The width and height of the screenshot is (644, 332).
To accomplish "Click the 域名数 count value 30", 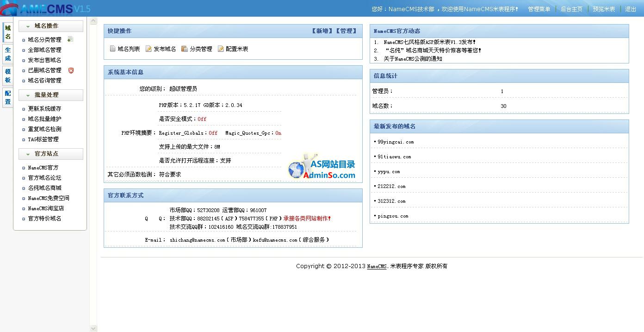I will [x=503, y=106].
